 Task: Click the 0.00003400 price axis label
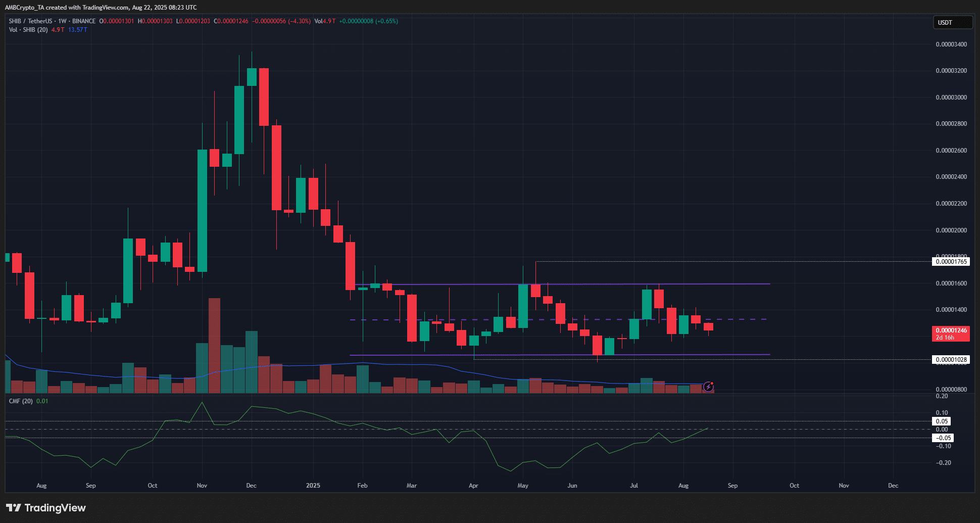coord(951,44)
